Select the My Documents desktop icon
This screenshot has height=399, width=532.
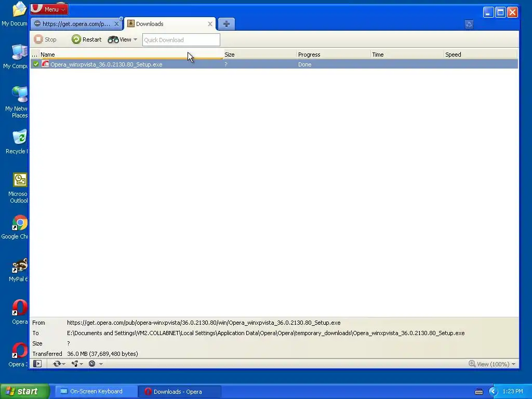pos(15,14)
